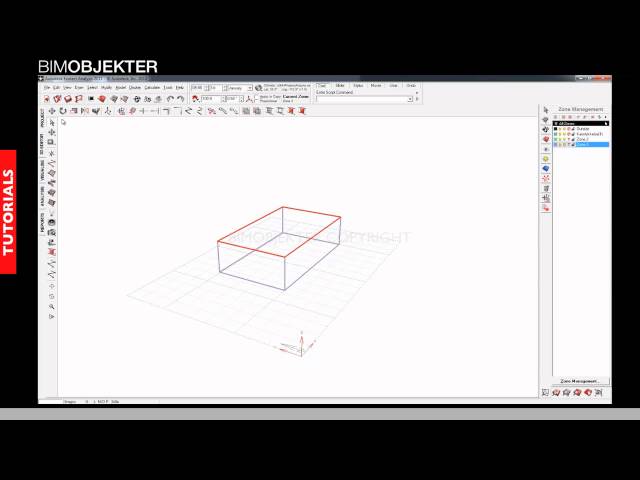Viewport: 640px width, 480px height.
Task: Open the zone toolbar options arrow
Action: pos(606,118)
